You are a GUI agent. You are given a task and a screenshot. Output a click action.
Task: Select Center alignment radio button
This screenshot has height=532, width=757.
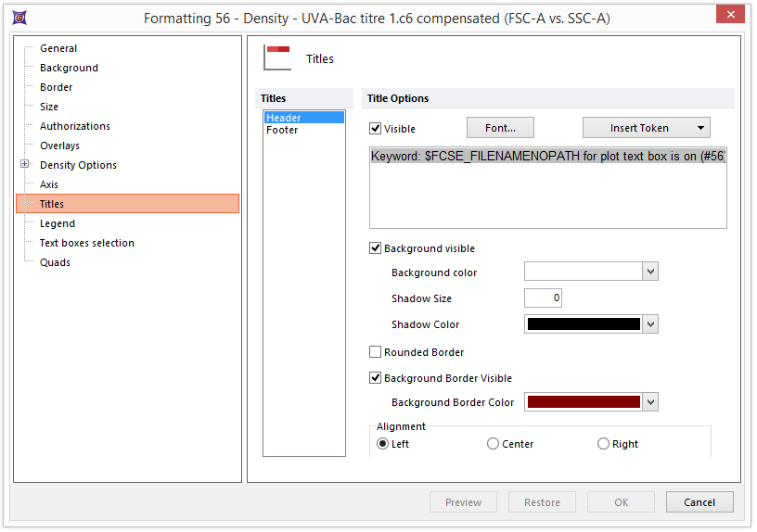pyautogui.click(x=494, y=444)
